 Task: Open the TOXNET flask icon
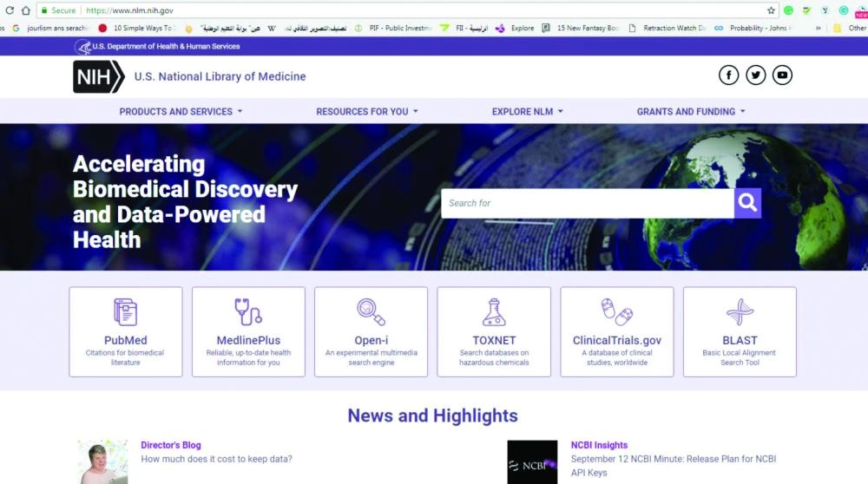[494, 311]
